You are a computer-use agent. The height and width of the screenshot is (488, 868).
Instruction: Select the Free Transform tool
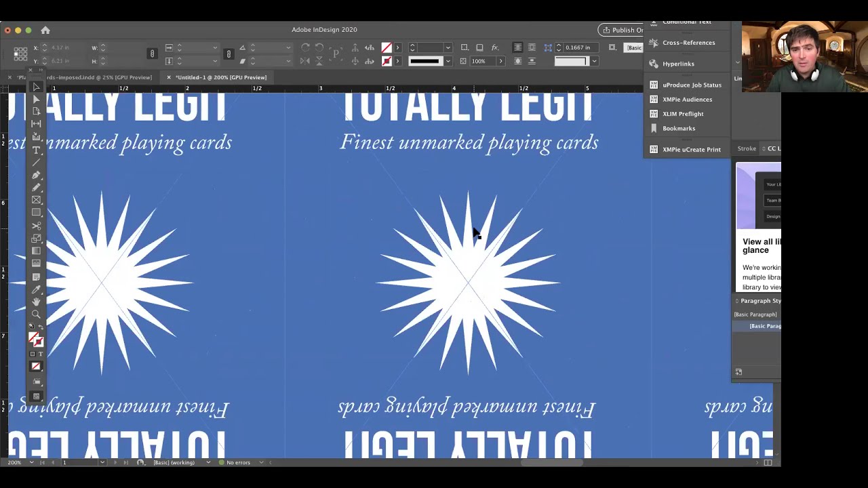(36, 238)
